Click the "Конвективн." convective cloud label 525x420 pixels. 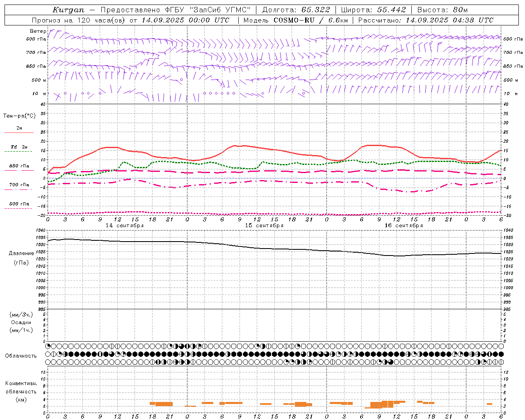click(x=21, y=383)
